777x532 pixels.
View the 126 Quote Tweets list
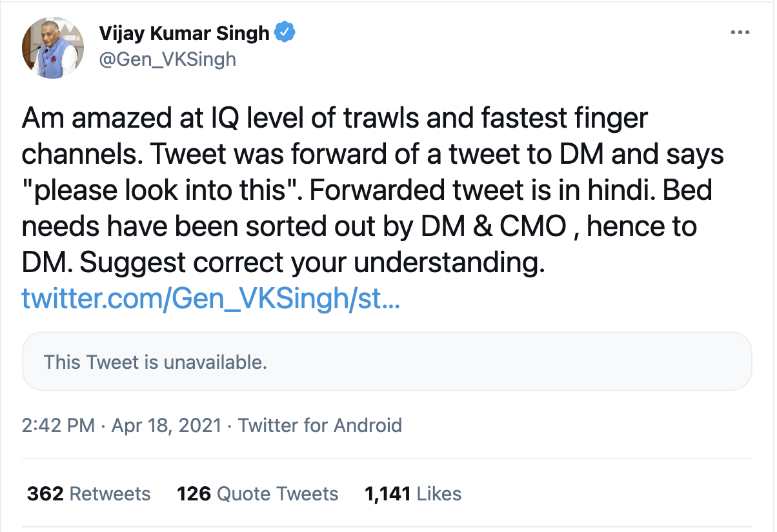(257, 494)
